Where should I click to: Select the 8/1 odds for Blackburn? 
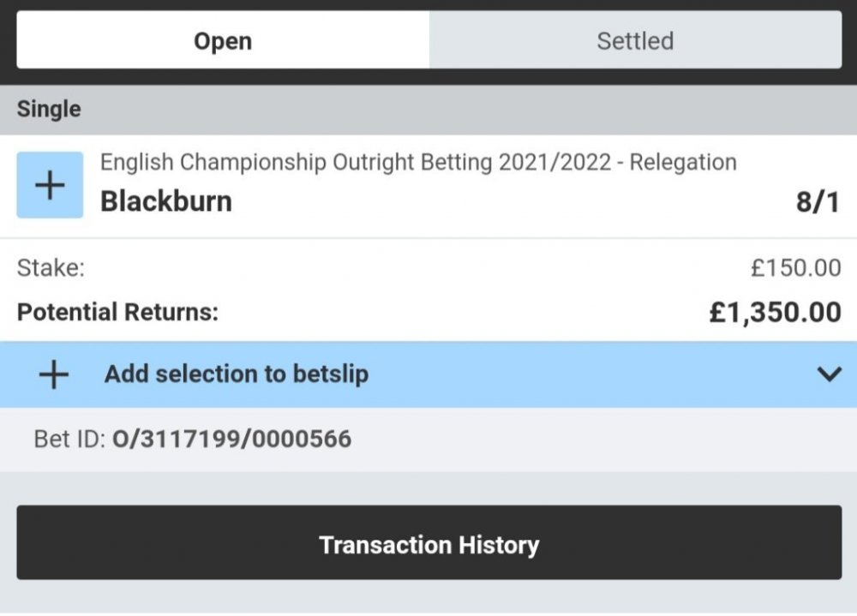pos(815,201)
